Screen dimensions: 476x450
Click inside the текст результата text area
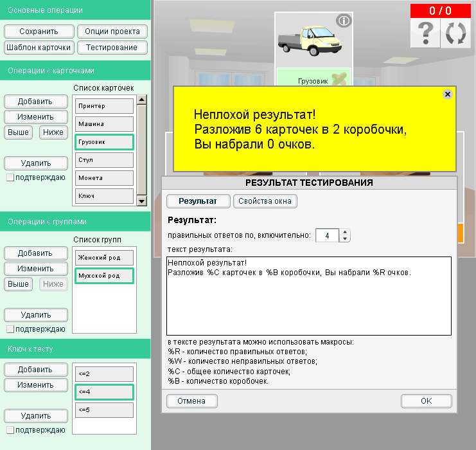(309, 296)
